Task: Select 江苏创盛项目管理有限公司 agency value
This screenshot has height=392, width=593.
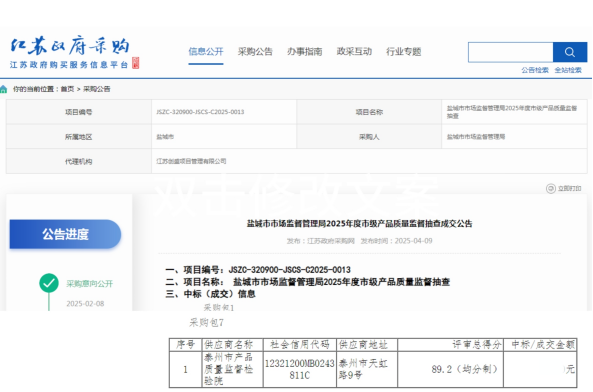Action: [x=191, y=161]
